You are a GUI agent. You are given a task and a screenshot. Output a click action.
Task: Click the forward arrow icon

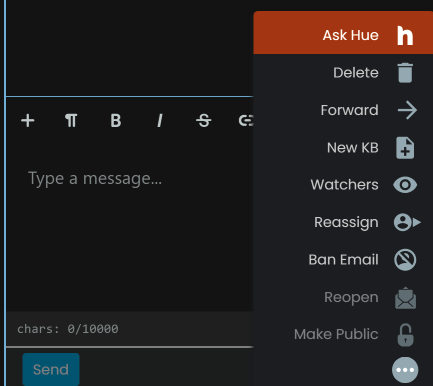click(x=407, y=110)
